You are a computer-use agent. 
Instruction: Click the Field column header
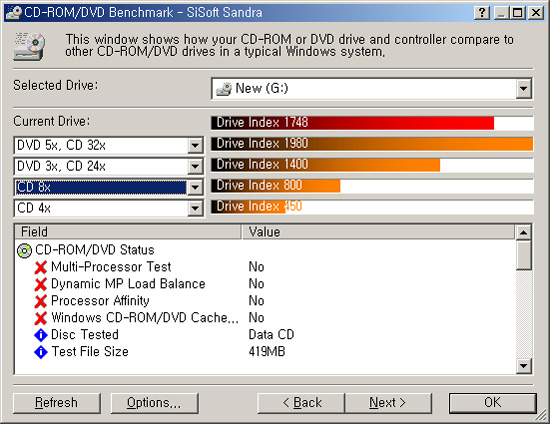point(128,232)
